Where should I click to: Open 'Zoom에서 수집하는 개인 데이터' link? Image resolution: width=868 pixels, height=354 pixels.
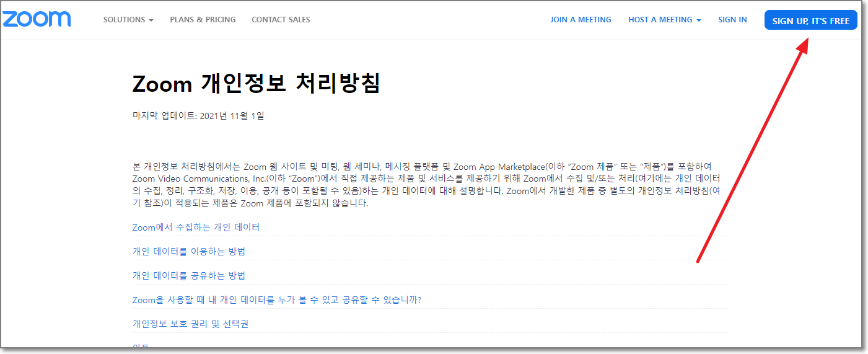tap(196, 227)
